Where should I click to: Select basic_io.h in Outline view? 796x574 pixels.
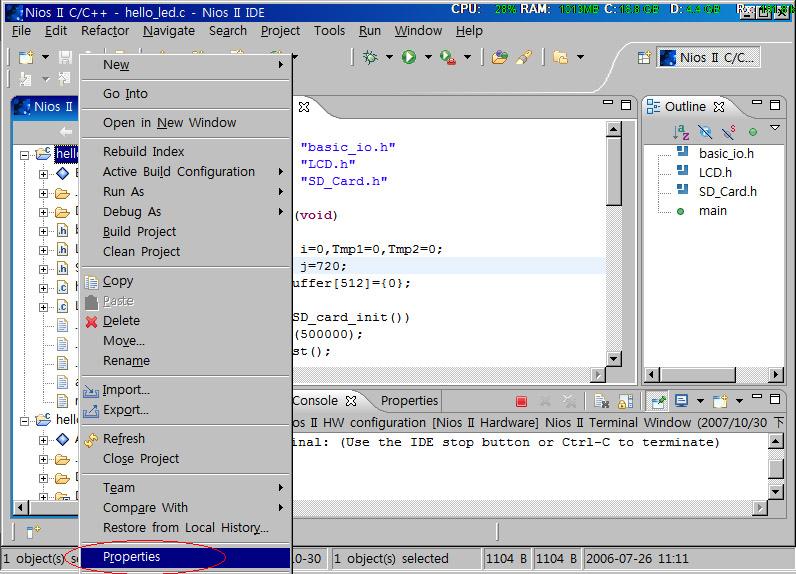tap(726, 154)
